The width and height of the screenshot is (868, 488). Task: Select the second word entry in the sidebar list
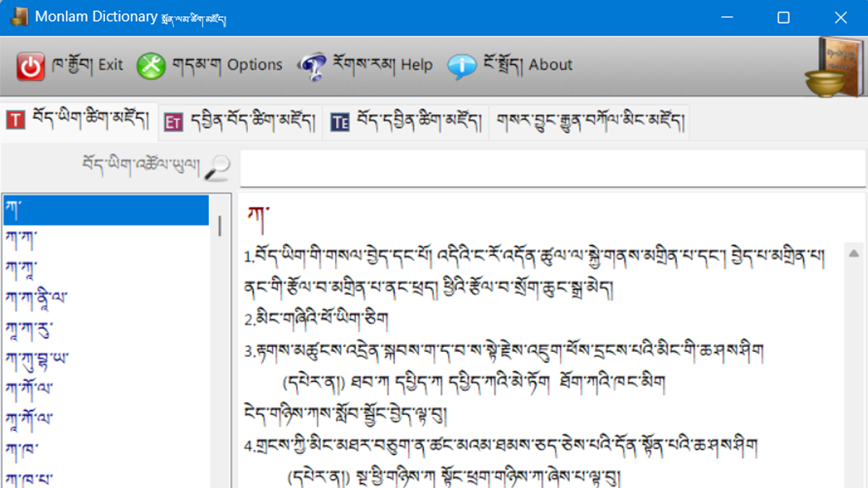click(105, 236)
